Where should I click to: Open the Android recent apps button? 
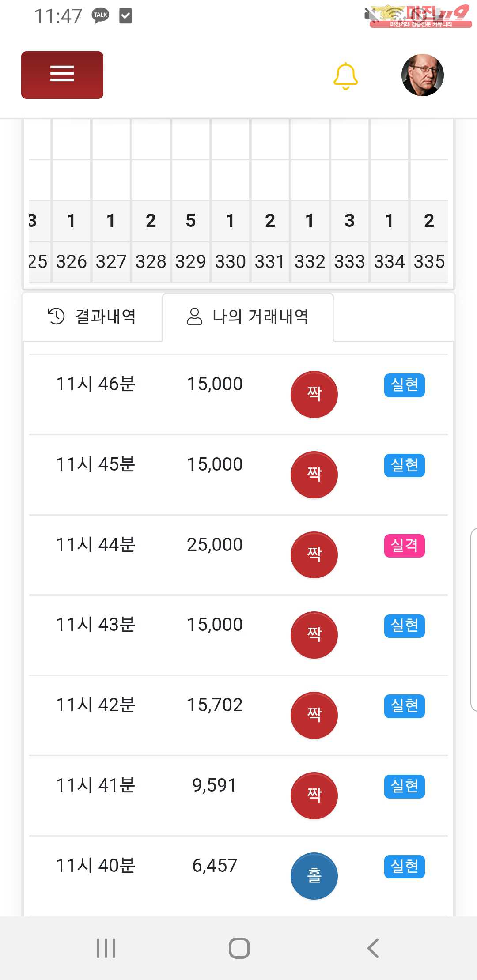(x=106, y=948)
